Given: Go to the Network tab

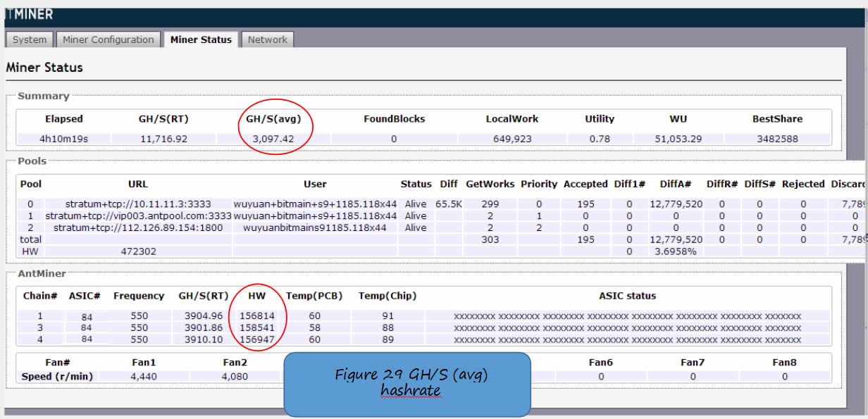Looking at the screenshot, I should (x=267, y=39).
